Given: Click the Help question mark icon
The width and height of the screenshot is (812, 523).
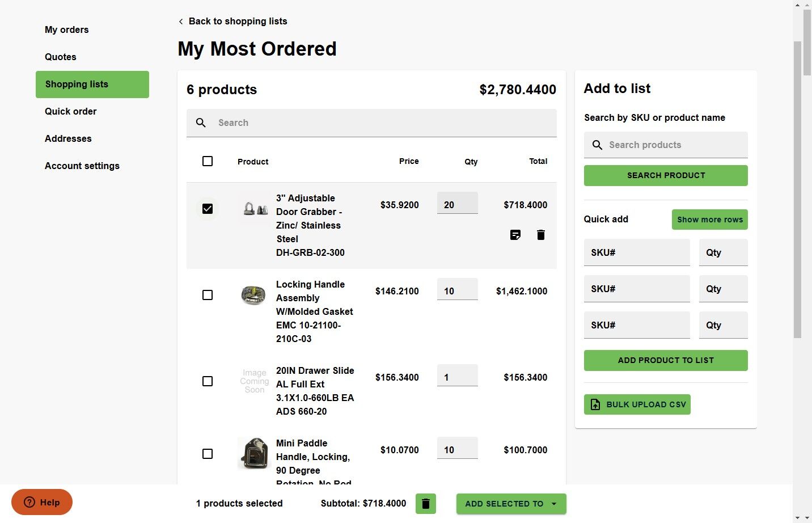Looking at the screenshot, I should (29, 503).
